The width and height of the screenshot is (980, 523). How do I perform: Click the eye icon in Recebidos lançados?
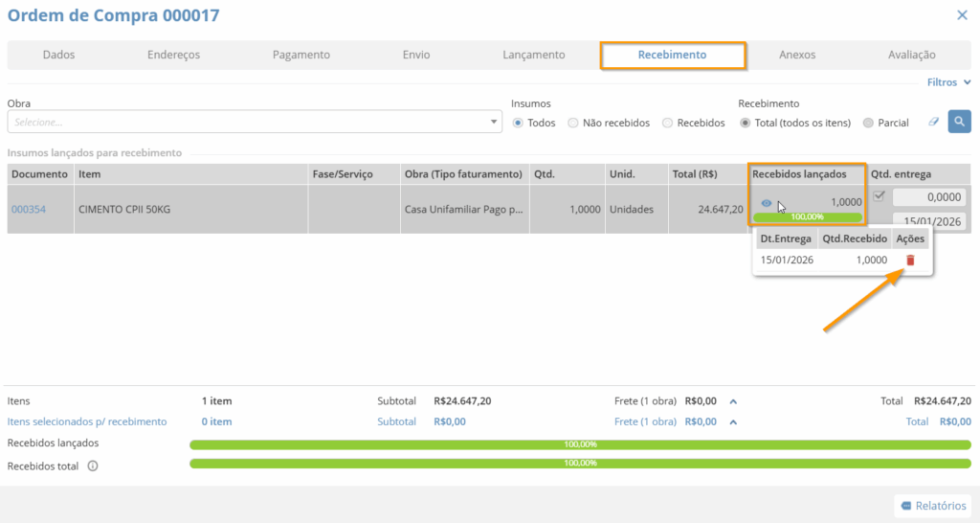pyautogui.click(x=766, y=203)
